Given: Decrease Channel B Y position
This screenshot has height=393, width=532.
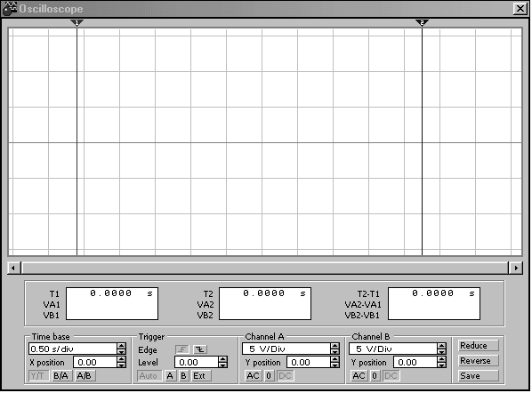Looking at the screenshot, I should coord(441,365).
